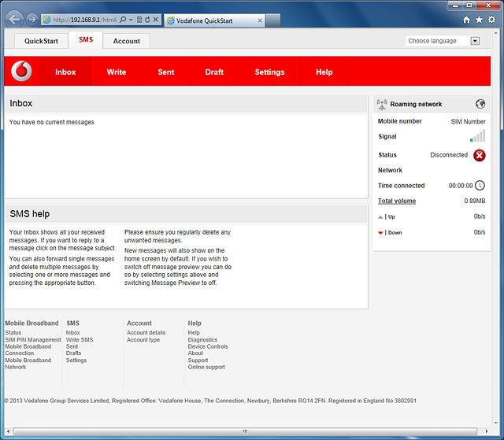Open the browser Home icon
This screenshot has height=440, width=504.
pyautogui.click(x=467, y=19)
